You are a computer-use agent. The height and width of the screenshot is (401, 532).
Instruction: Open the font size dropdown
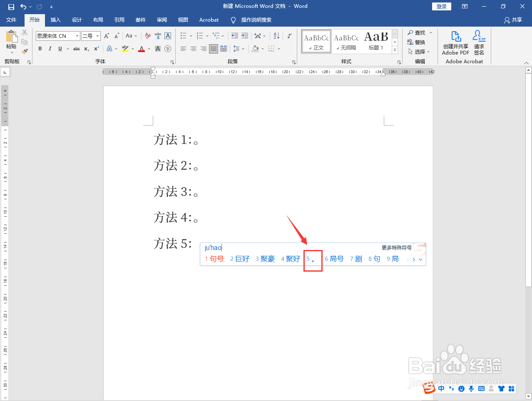(98, 36)
